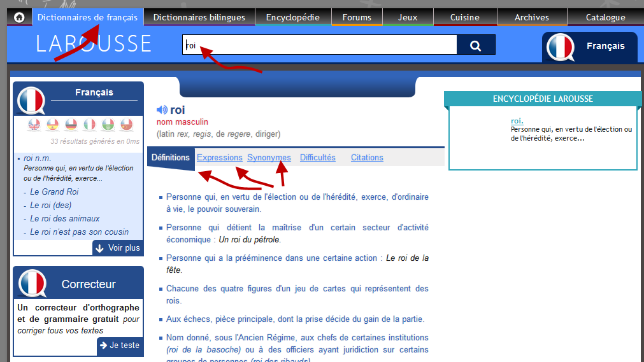Select the French-Arabic flag dictionary icon
644x362 pixels.
(108, 125)
